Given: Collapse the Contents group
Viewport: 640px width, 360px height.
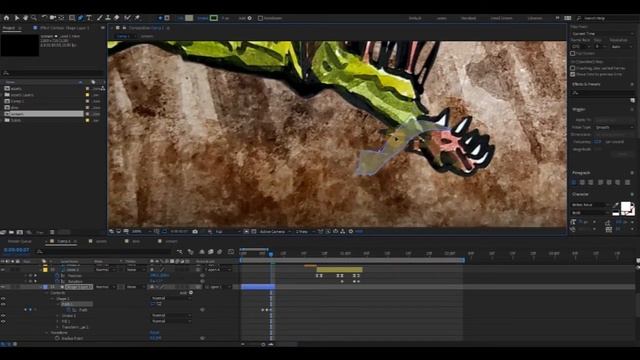Looking at the screenshot, I should [x=47, y=293].
